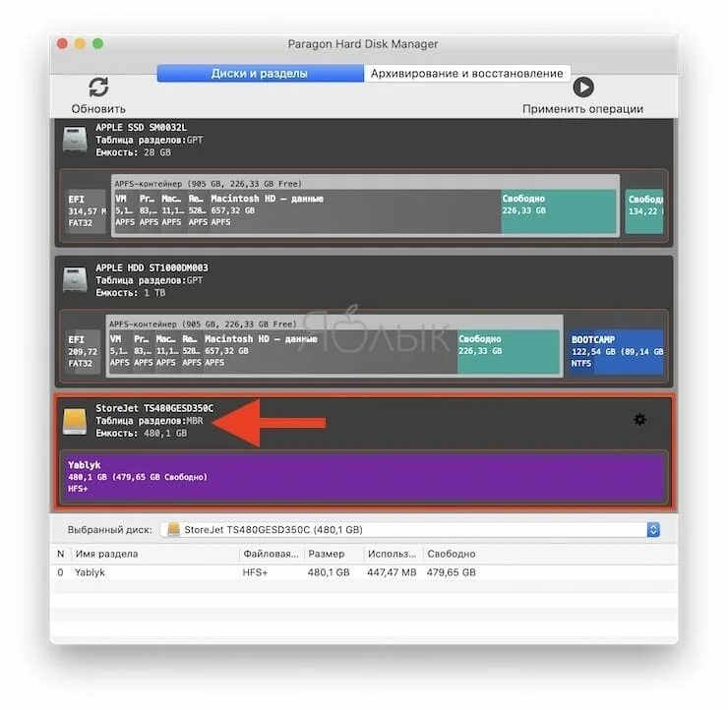
Task: Click the Обновить refresh icon
Action: [x=98, y=88]
